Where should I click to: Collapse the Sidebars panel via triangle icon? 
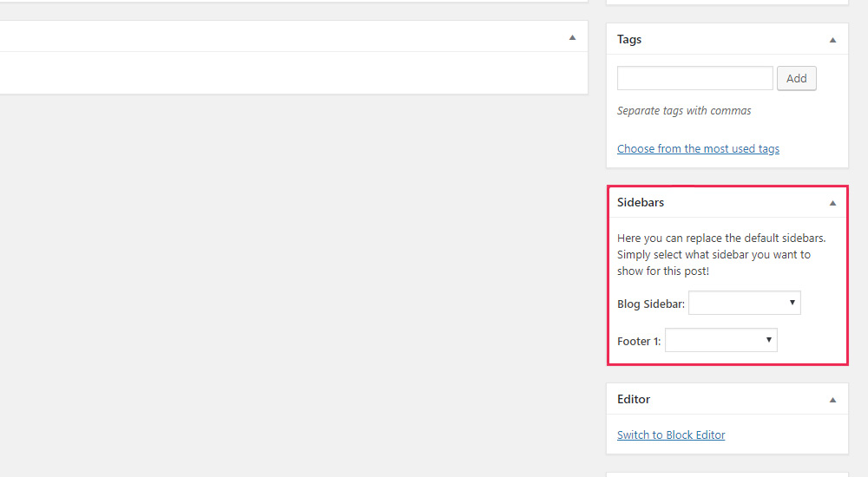point(832,203)
